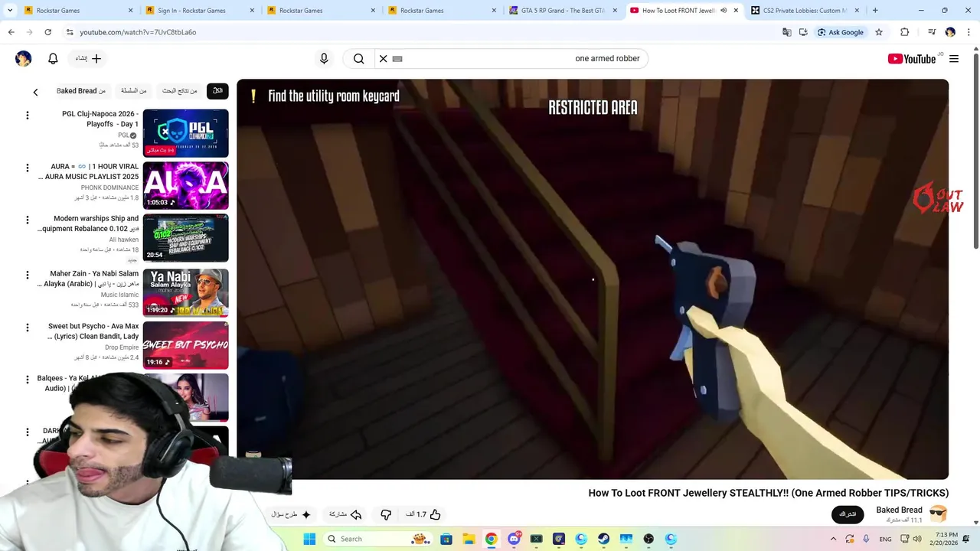Open Sweet but Psycho - Ava Max title
Viewport: 980px width, 551px height.
pos(93,331)
